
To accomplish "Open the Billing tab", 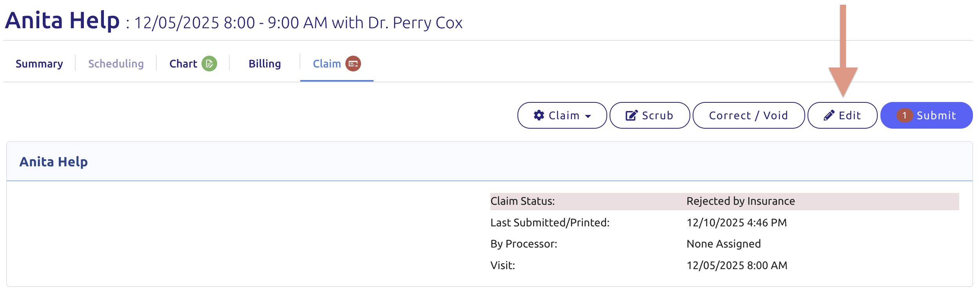I will click(x=265, y=64).
